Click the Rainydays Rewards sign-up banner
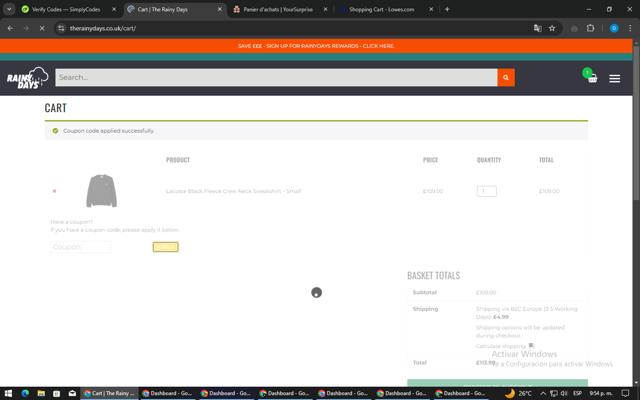 [316, 46]
